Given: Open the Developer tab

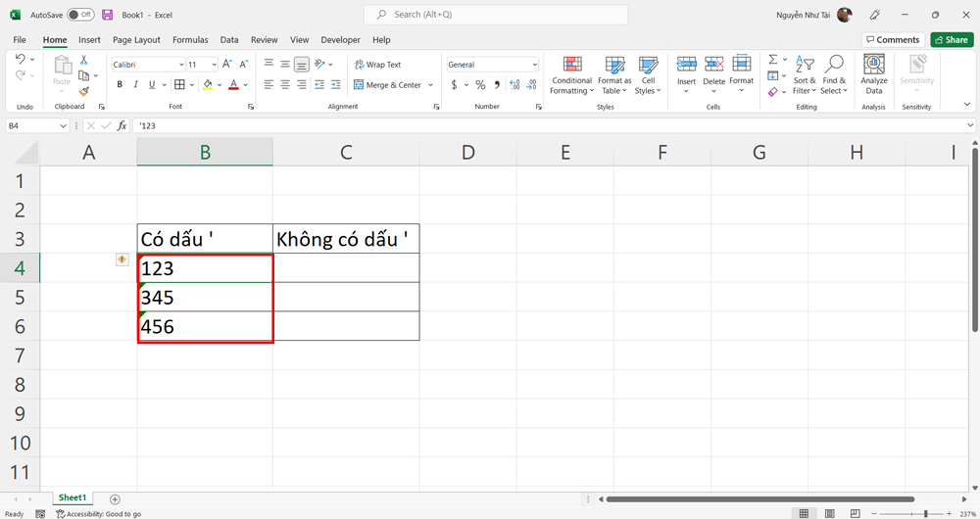Looking at the screenshot, I should click(x=341, y=39).
